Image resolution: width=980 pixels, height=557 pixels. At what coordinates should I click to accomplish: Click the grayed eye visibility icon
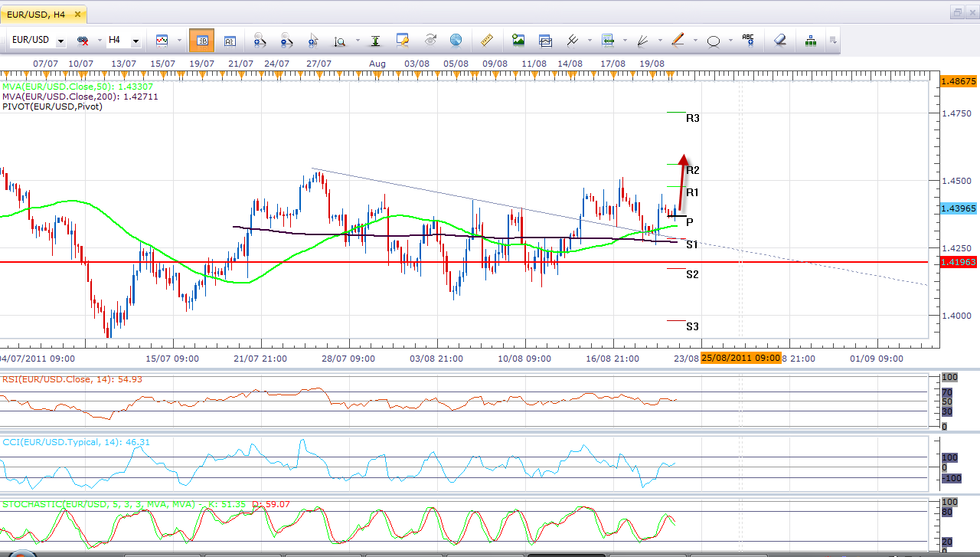430,41
